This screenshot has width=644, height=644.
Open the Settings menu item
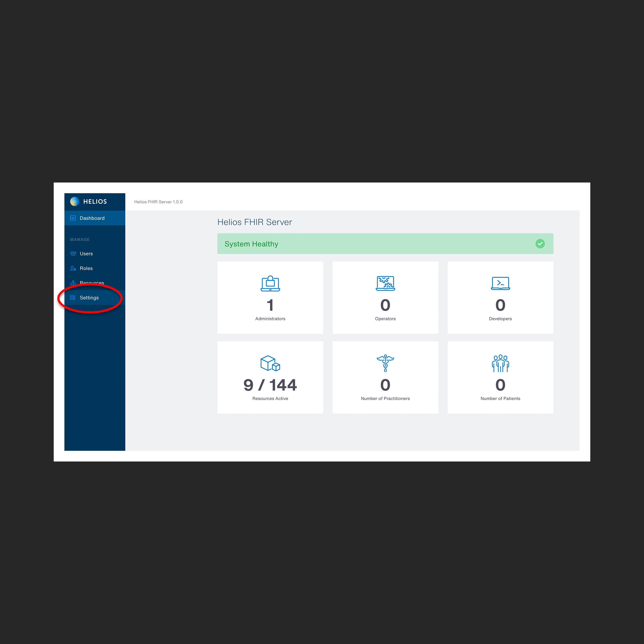tap(95, 298)
